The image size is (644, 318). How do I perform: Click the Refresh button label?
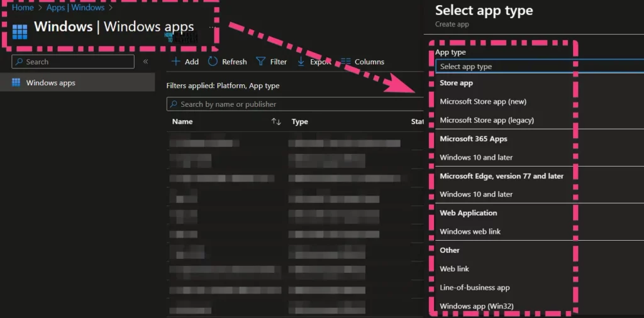[235, 62]
